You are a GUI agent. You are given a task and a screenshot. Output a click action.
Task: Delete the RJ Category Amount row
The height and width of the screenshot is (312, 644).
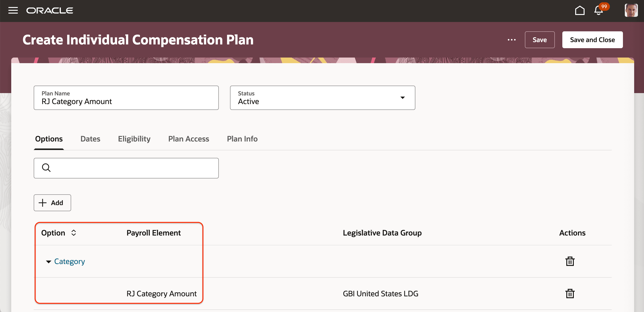570,294
